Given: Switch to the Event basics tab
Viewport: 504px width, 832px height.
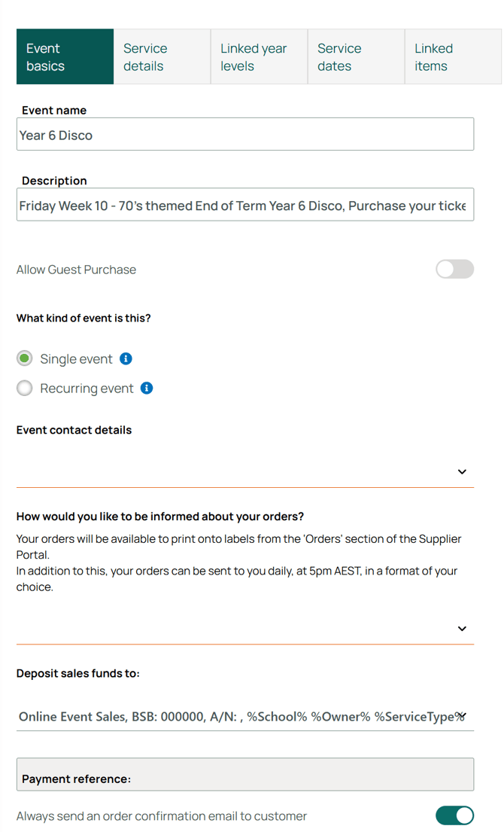Looking at the screenshot, I should (65, 57).
